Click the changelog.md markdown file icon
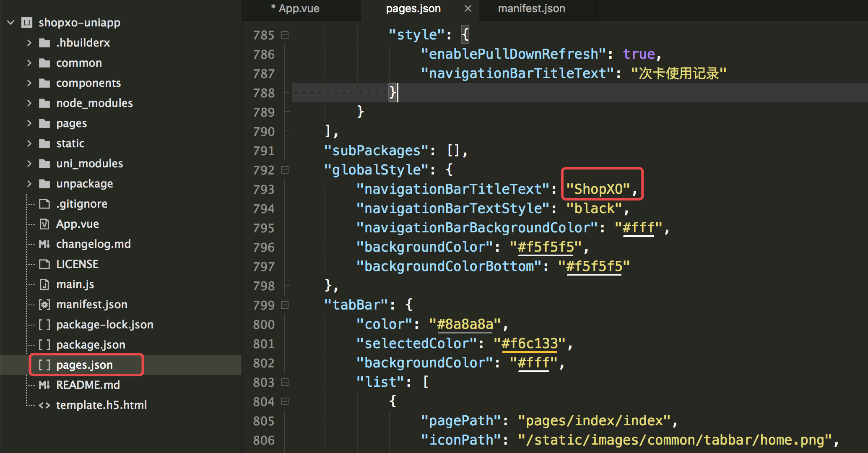 pos(44,244)
